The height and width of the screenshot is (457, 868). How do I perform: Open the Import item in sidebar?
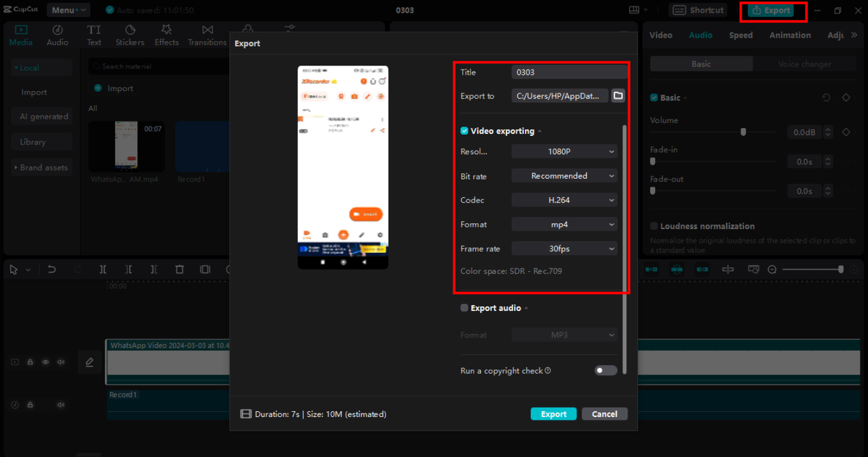tap(34, 92)
